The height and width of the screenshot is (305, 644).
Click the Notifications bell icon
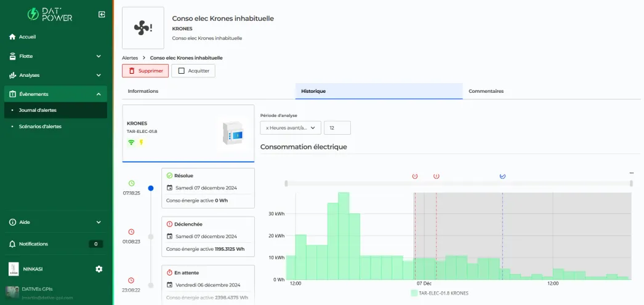12,244
